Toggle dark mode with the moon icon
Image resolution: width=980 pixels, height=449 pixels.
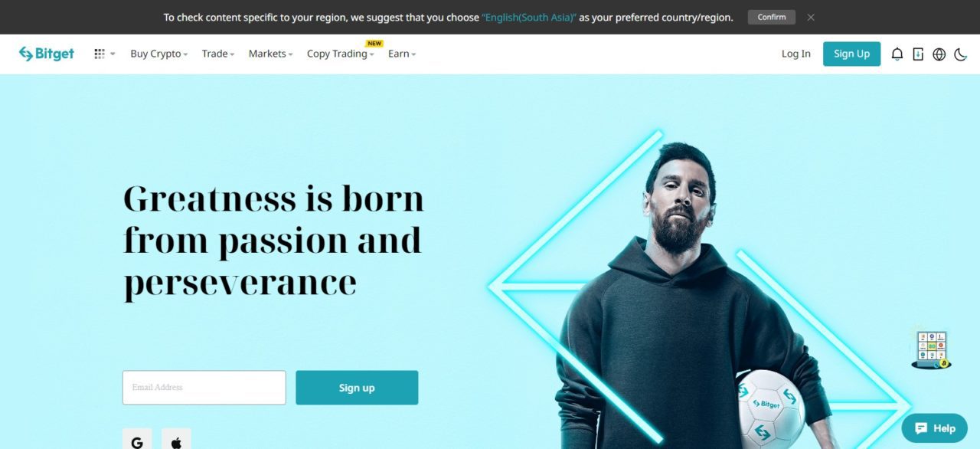961,54
